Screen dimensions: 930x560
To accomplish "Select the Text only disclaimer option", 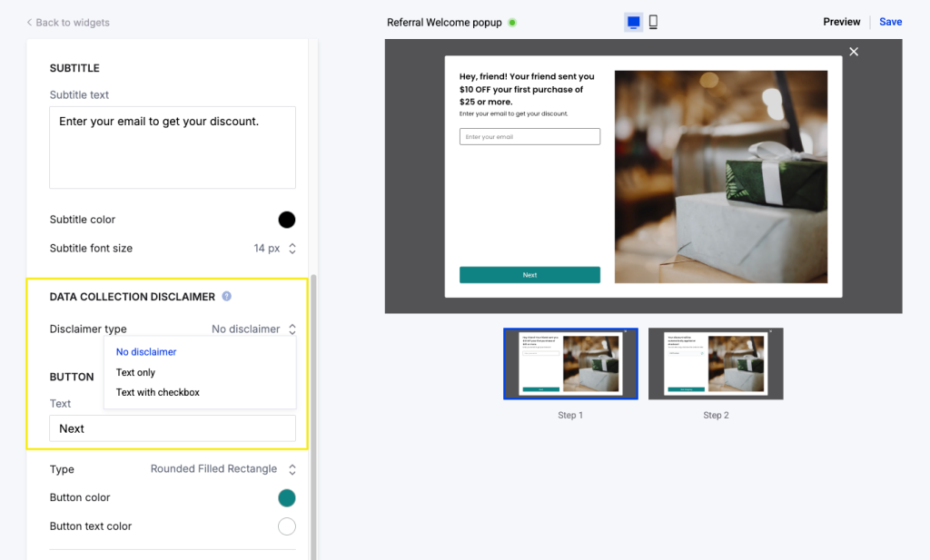I will pyautogui.click(x=135, y=372).
